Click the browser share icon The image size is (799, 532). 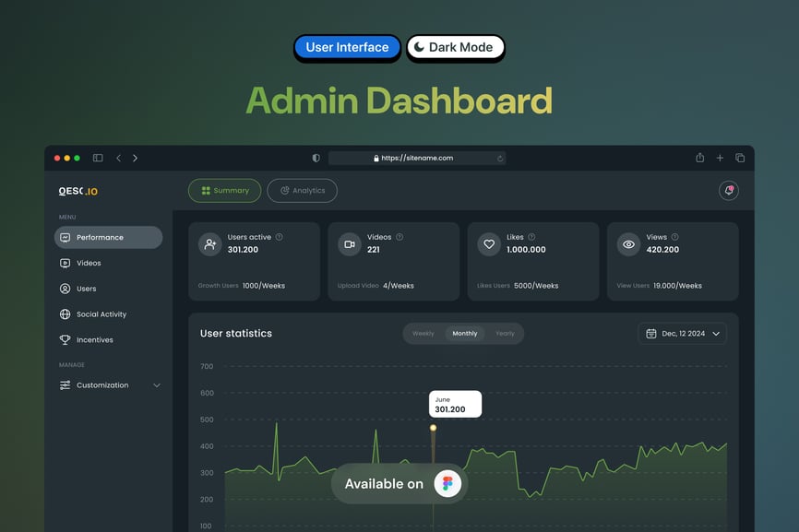click(700, 158)
